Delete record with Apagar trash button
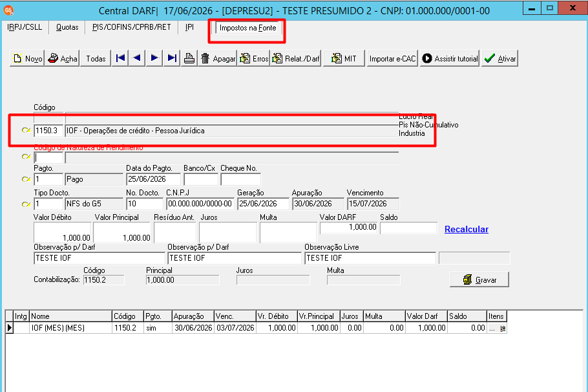This screenshot has height=392, width=588. [x=218, y=59]
